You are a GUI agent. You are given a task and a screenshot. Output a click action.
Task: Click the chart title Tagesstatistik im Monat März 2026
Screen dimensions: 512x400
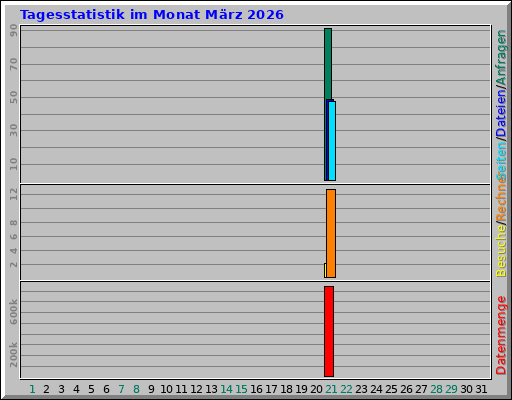(152, 15)
